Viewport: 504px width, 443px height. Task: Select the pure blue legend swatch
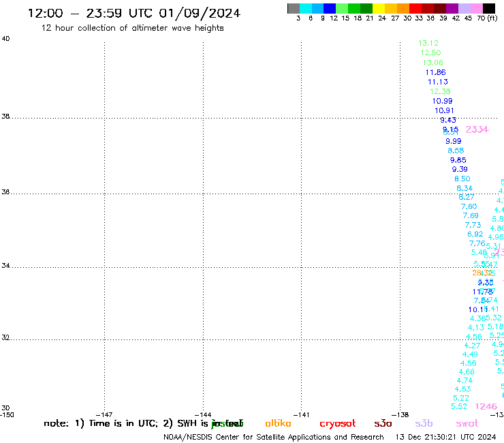click(x=330, y=8)
